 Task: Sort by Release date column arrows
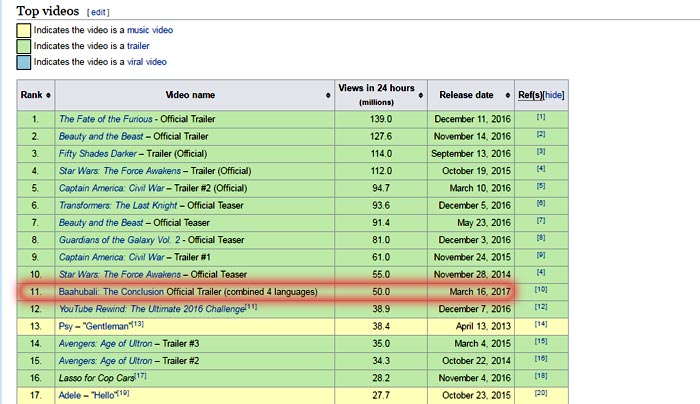click(x=508, y=95)
